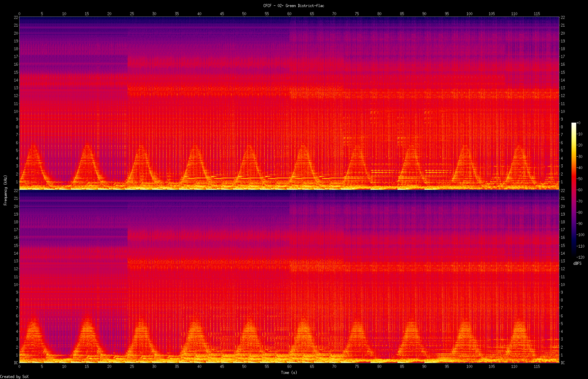The image size is (588, 379).
Task: Click the 90 second tick on the bottom time axis
Action: click(x=424, y=367)
